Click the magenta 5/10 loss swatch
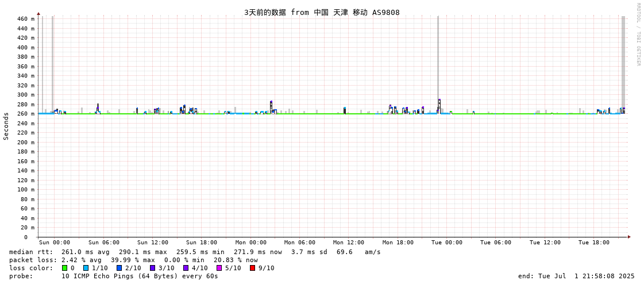Screen dimensions: 644x284 (219, 268)
